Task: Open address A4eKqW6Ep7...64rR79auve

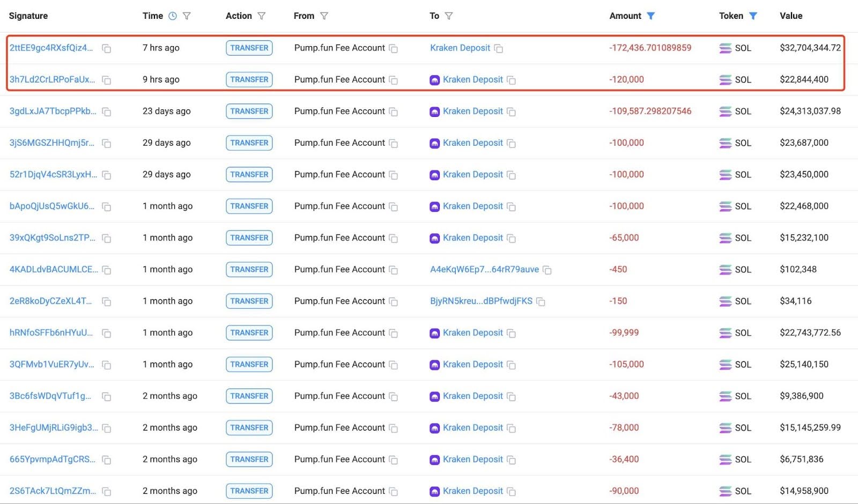Action: [x=484, y=269]
